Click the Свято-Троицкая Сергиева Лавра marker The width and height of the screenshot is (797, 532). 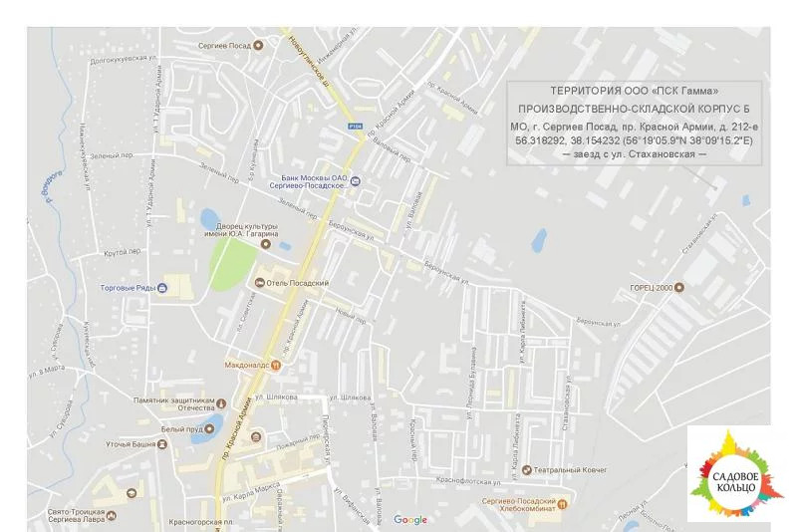coord(112,515)
